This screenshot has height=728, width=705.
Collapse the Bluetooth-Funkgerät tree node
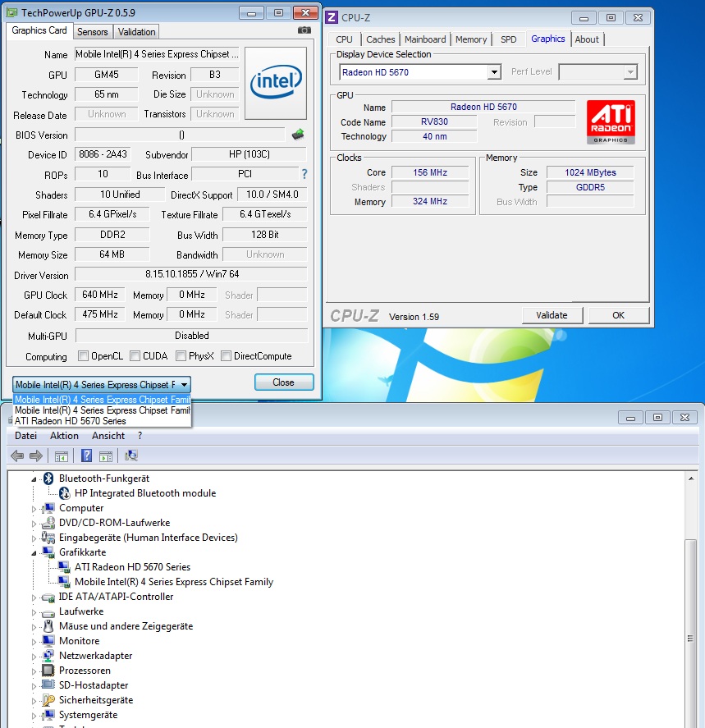tap(34, 479)
